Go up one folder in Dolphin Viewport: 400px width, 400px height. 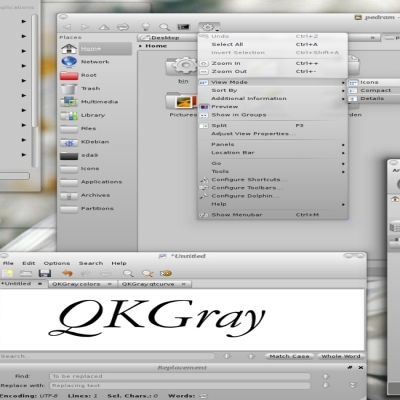tap(104, 27)
